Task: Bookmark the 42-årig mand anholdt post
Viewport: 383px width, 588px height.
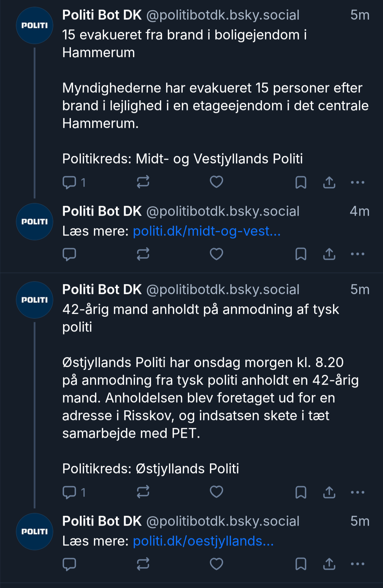Action: 301,492
